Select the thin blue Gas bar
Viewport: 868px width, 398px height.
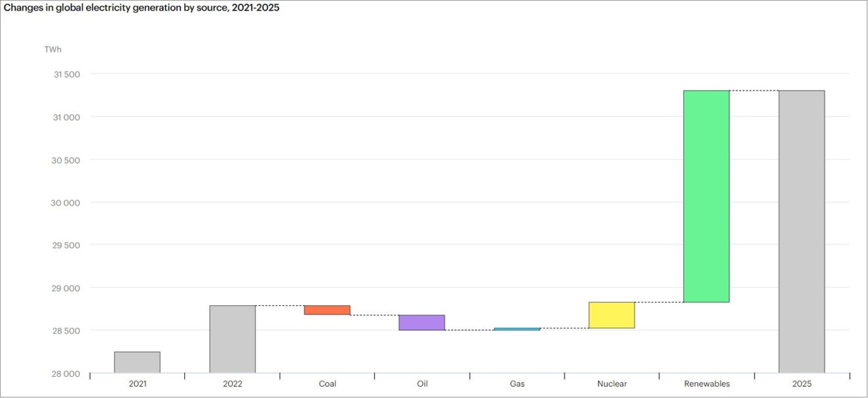517,329
